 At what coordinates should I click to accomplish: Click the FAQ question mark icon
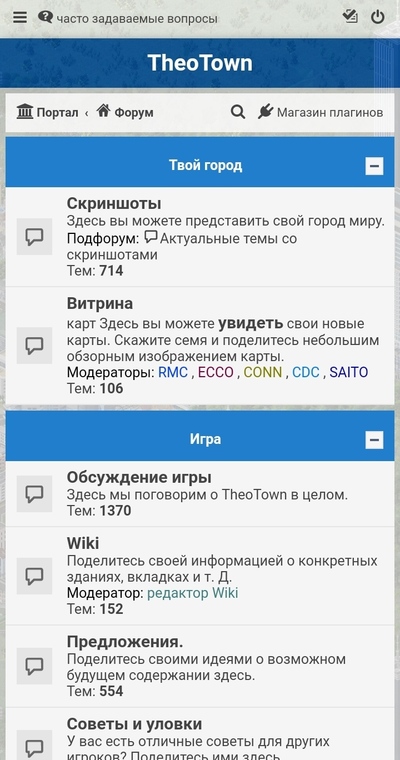45,17
